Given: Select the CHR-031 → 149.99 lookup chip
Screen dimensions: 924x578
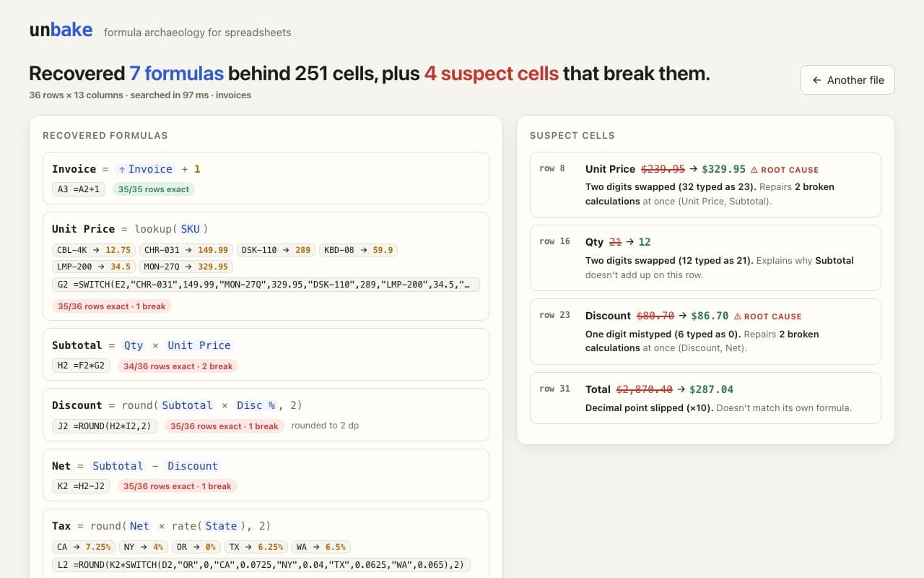Looking at the screenshot, I should [186, 250].
